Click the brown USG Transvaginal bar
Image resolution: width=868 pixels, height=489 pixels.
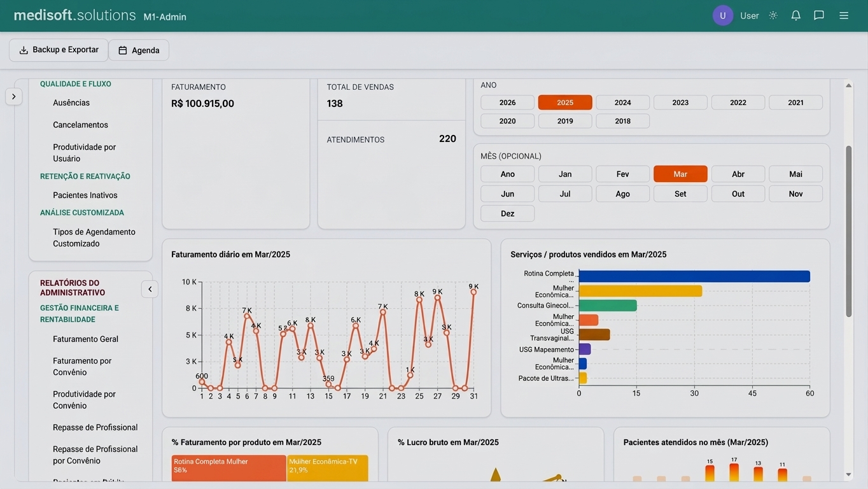[594, 334]
